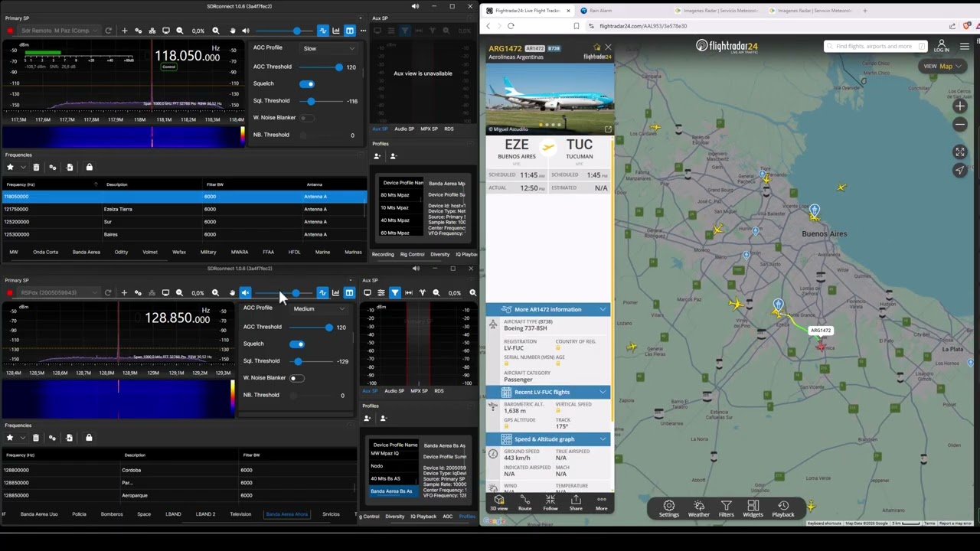
Task: Click the plus icon in top SDRconnect toolbar
Action: click(124, 31)
